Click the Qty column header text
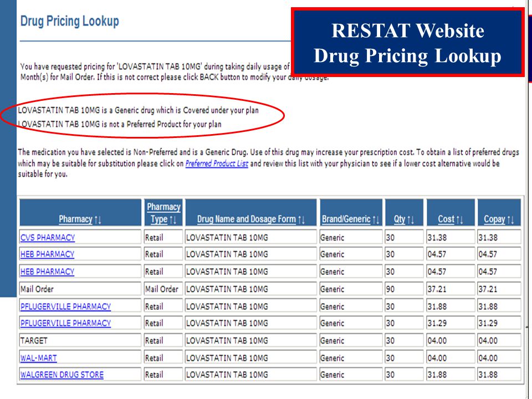This screenshot has height=399, width=532. click(x=400, y=219)
